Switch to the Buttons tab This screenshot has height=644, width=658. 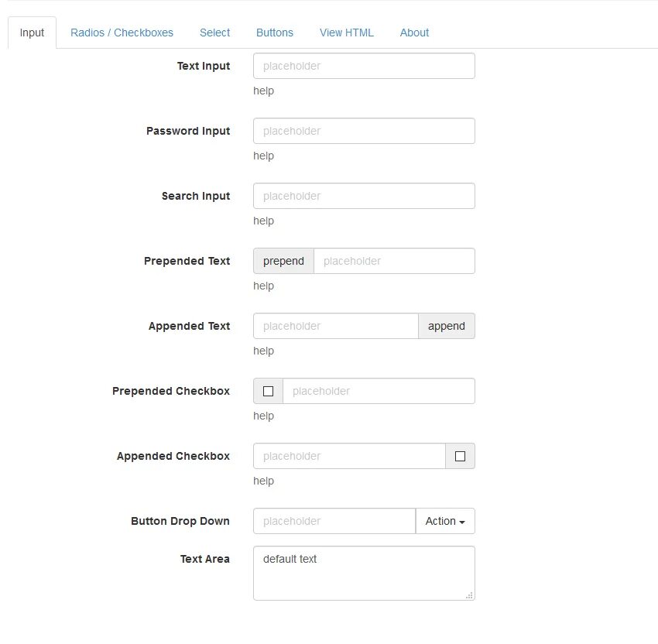coord(275,33)
